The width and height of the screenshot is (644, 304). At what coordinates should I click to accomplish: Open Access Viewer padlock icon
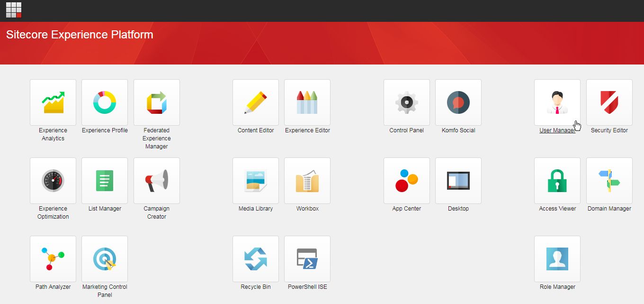pos(557,181)
